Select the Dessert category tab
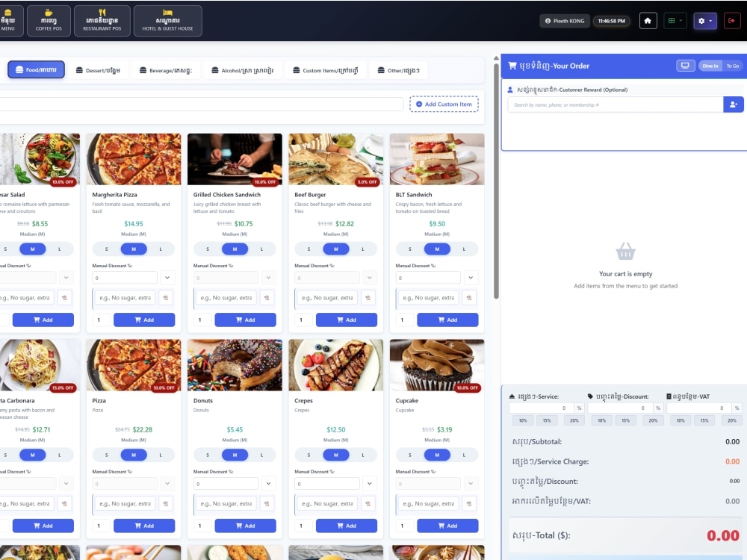Image resolution: width=747 pixels, height=560 pixels. [98, 70]
